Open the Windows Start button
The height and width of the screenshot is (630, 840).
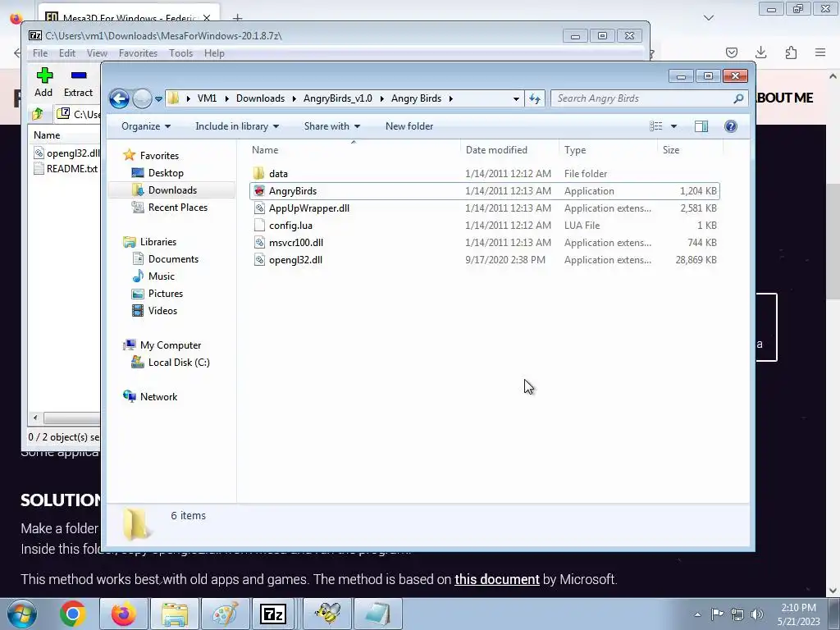pyautogui.click(x=22, y=614)
